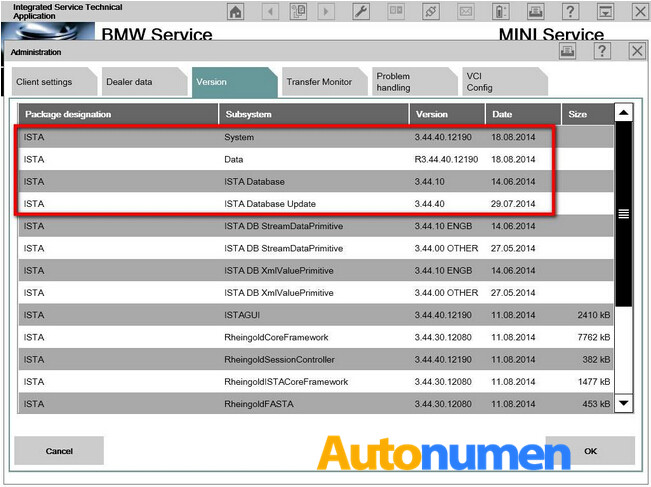Go to the Home icon in top toolbar

(x=236, y=12)
